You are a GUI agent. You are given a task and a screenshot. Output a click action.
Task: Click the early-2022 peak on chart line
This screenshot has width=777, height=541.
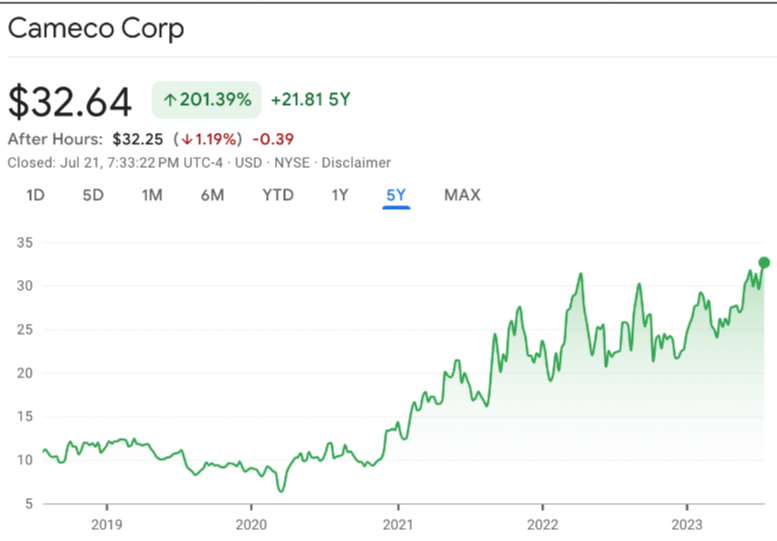pos(581,274)
